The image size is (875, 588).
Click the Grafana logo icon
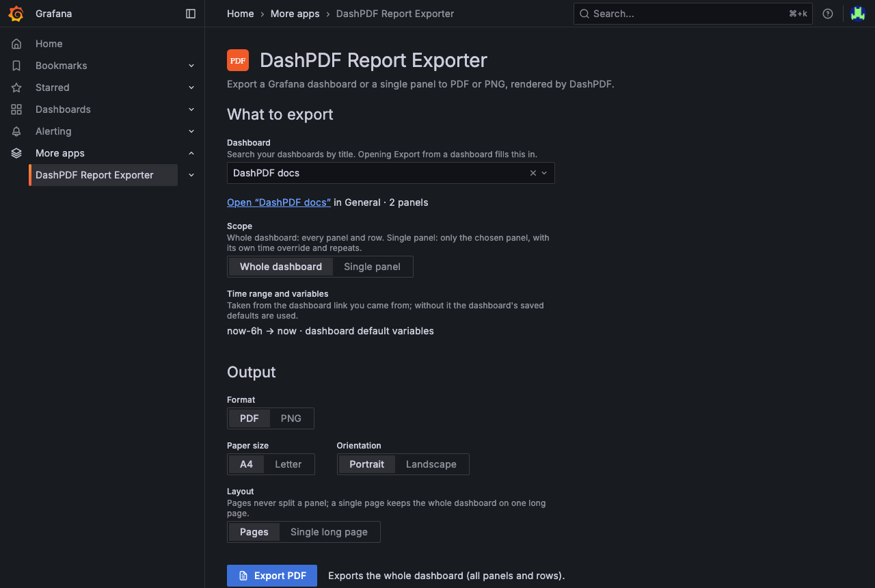pyautogui.click(x=16, y=14)
